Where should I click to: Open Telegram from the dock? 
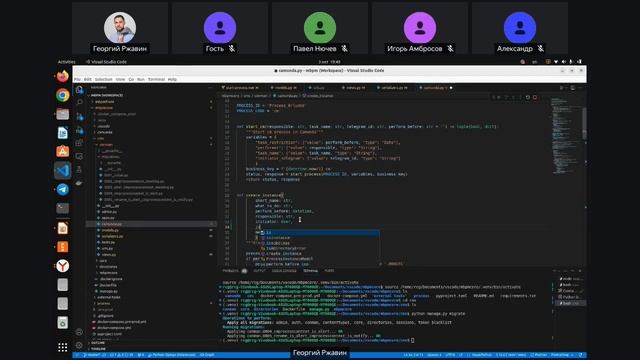point(62,189)
